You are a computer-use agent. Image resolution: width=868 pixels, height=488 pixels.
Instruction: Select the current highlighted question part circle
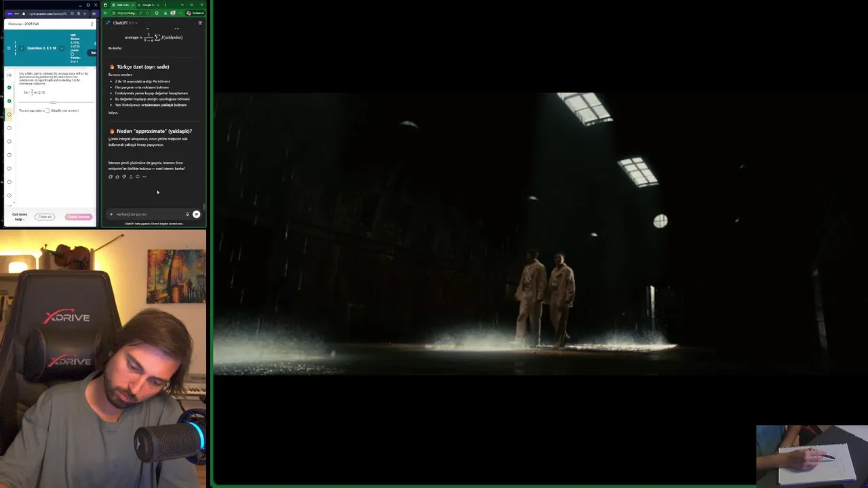point(9,115)
